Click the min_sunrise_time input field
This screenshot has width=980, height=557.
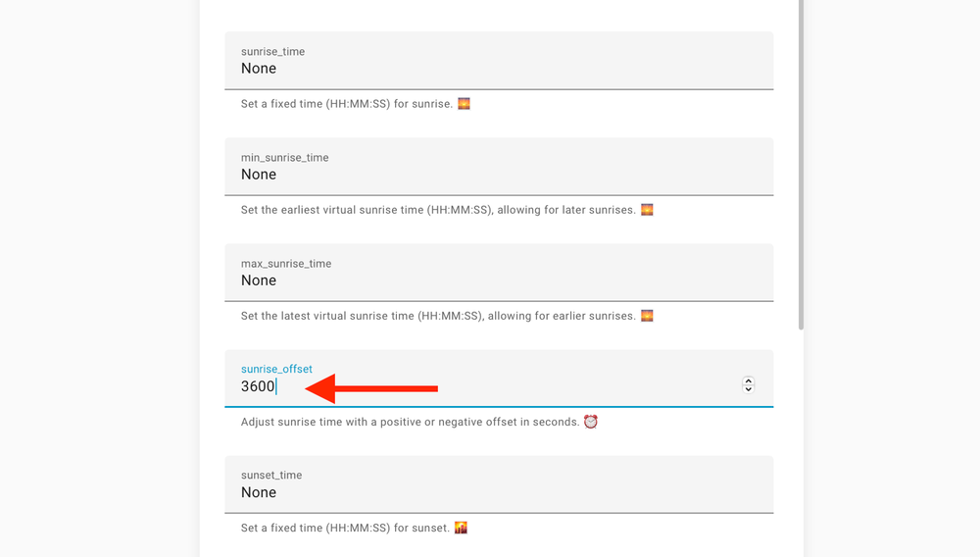pos(499,167)
